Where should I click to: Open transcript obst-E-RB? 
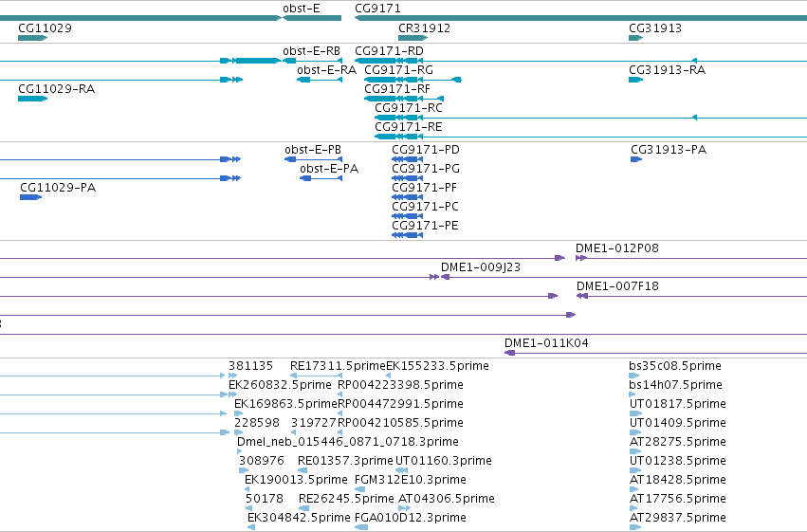311,51
